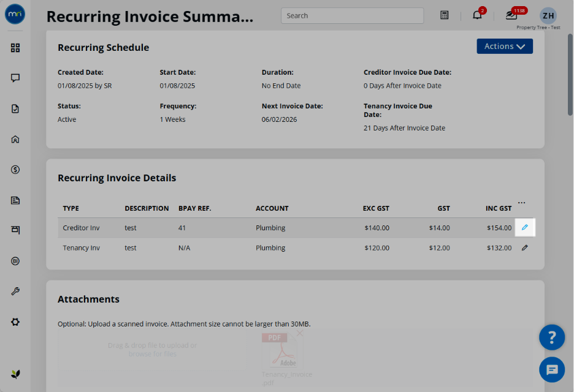Click the ACCOUNT column header

272,208
